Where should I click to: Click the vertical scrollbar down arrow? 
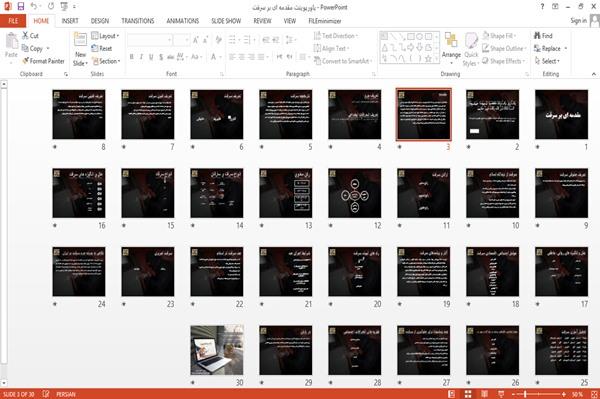click(x=4, y=383)
